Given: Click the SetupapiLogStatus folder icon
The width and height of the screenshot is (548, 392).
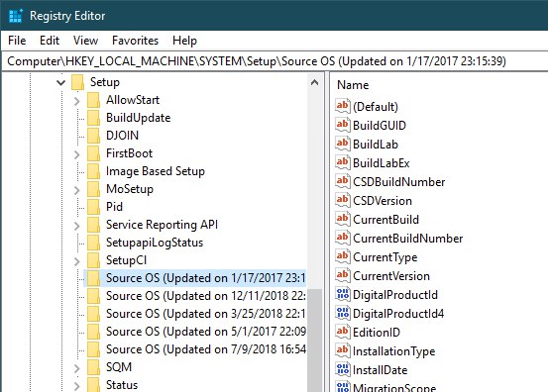Looking at the screenshot, I should pyautogui.click(x=93, y=243).
